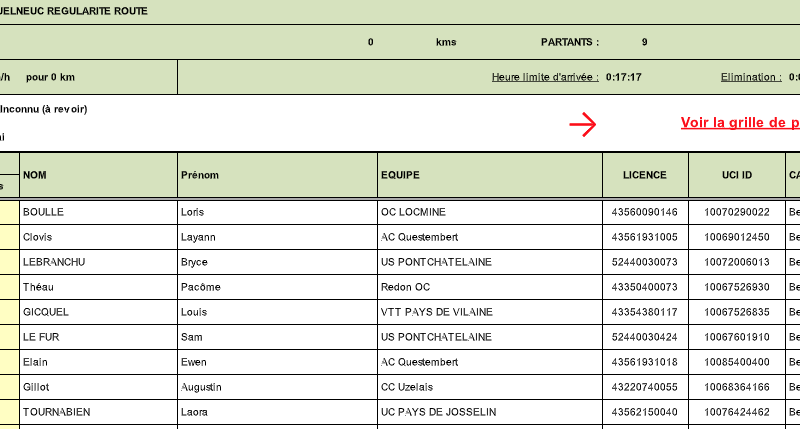Screen dimensions: 800x429
Task: Click UCI ID 10067601910
Action: point(736,337)
